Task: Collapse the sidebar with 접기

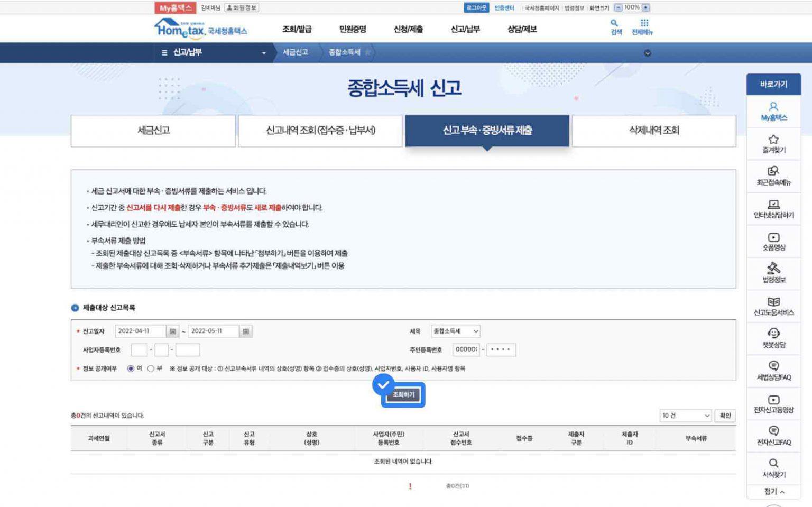Action: click(x=774, y=492)
